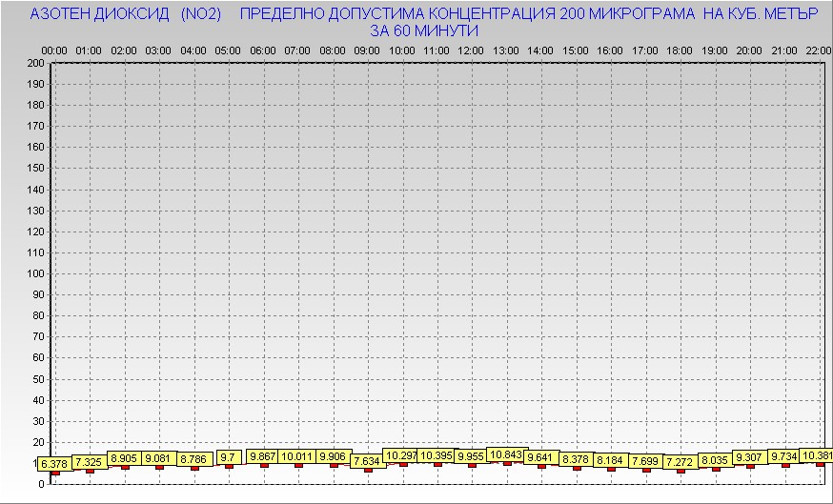Click the red marker under the 9.081 label

[159, 467]
